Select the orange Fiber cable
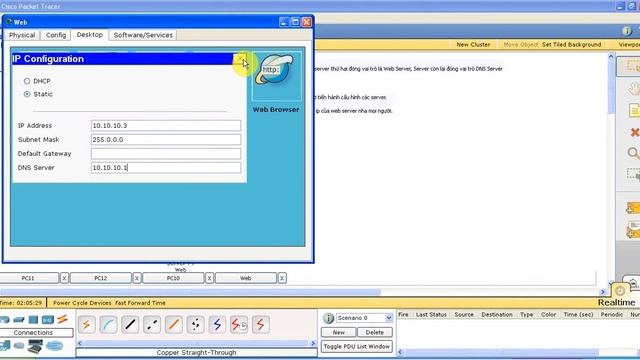640x360 pixels. pyautogui.click(x=173, y=325)
